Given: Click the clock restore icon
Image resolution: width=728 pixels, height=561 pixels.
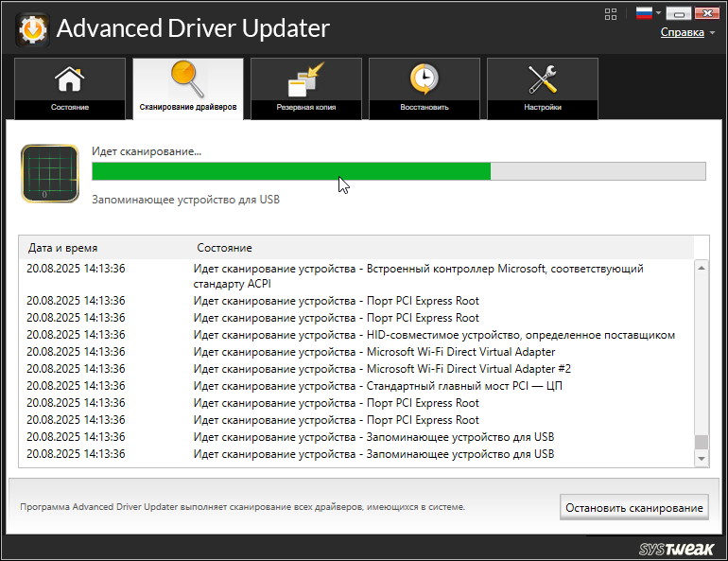Looking at the screenshot, I should 424,79.
